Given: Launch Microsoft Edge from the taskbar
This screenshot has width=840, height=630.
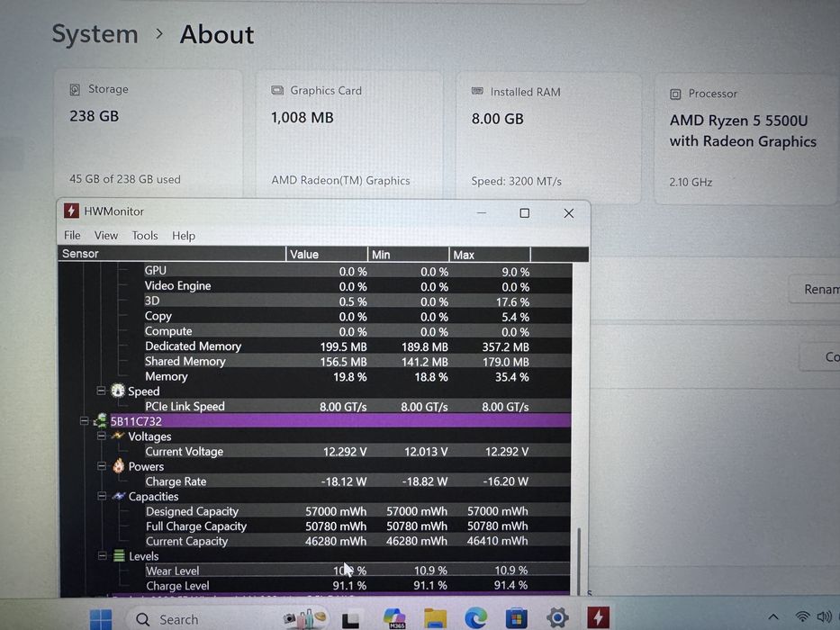Looking at the screenshot, I should [475, 619].
